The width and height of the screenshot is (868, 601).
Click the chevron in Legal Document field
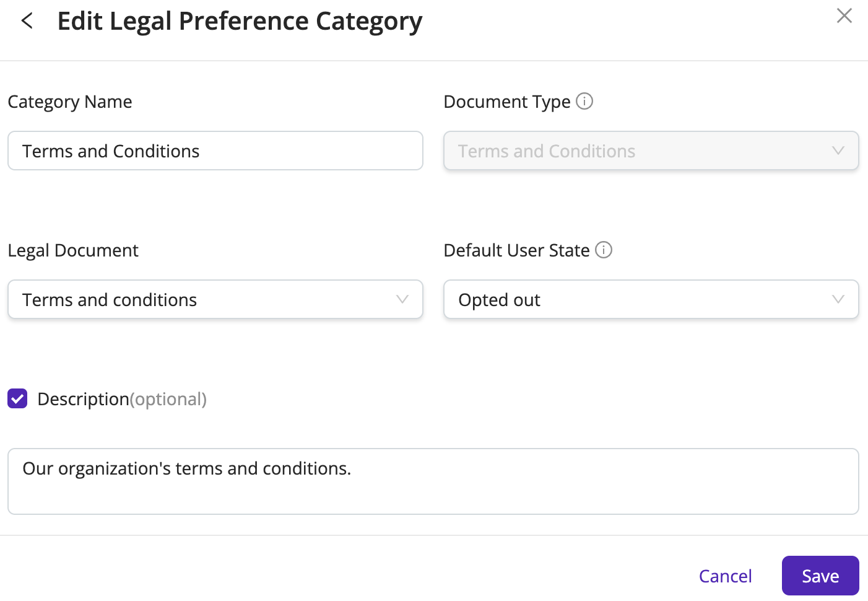pyautogui.click(x=402, y=299)
